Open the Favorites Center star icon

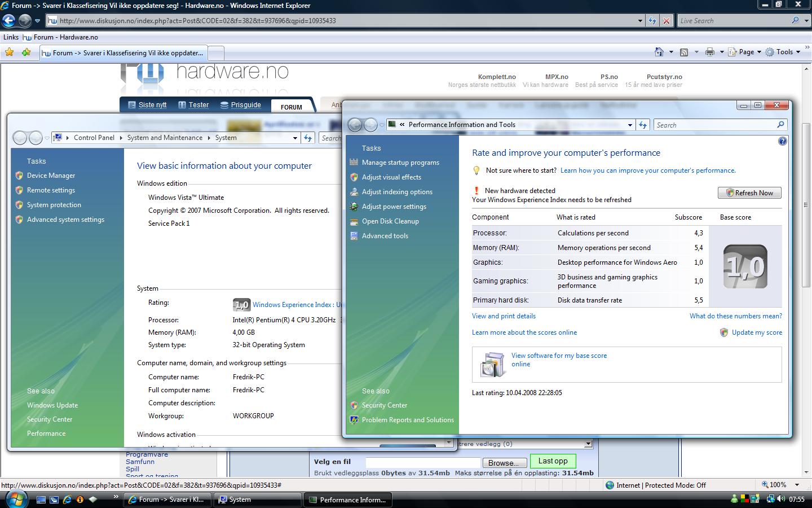[9, 52]
